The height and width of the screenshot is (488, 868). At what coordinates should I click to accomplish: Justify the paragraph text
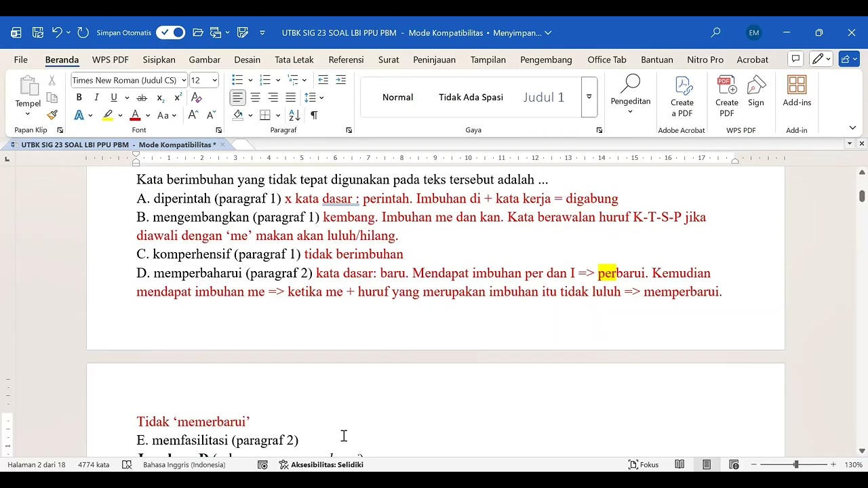click(290, 98)
